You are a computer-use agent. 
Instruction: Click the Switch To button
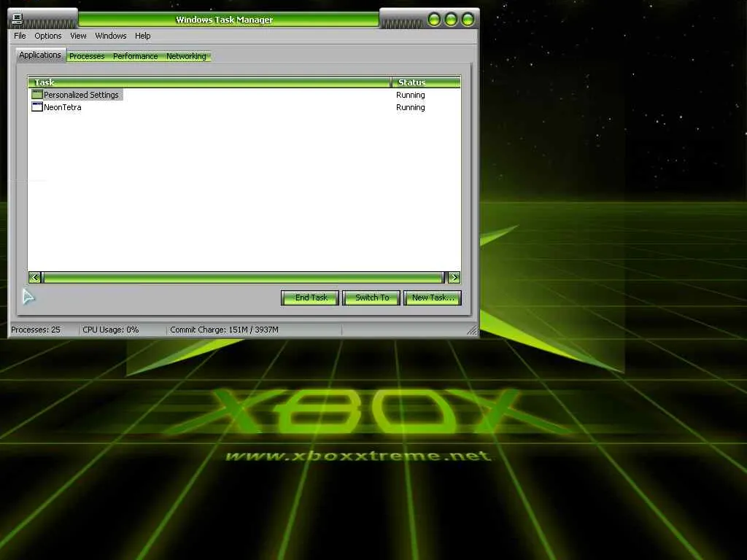[x=371, y=297]
